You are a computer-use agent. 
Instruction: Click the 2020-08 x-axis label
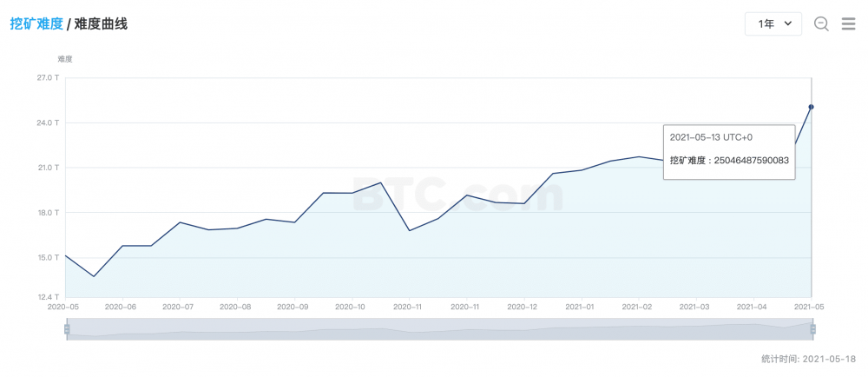pos(235,307)
